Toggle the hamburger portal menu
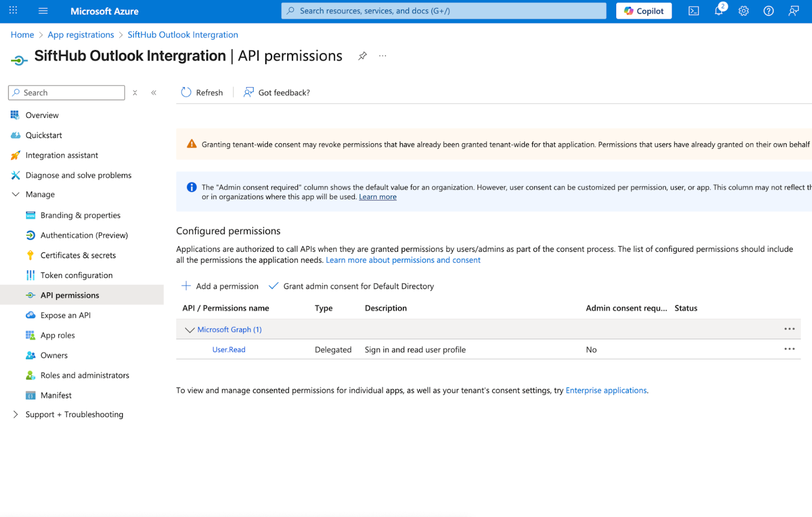Viewport: 812px width, 517px height. [43, 11]
